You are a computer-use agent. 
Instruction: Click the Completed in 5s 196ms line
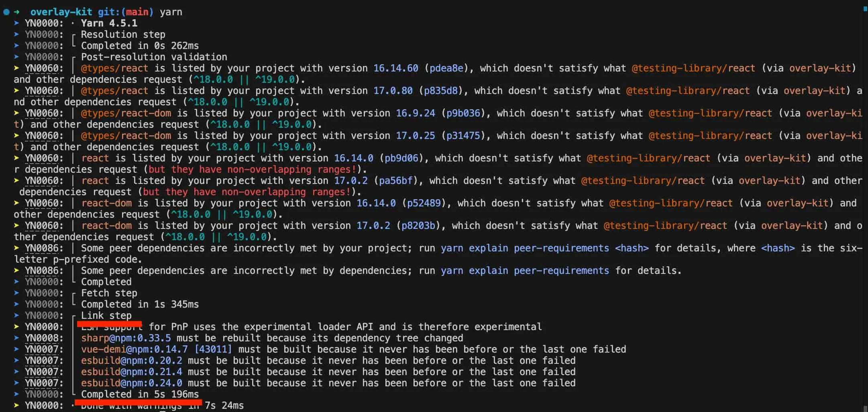[x=140, y=394]
